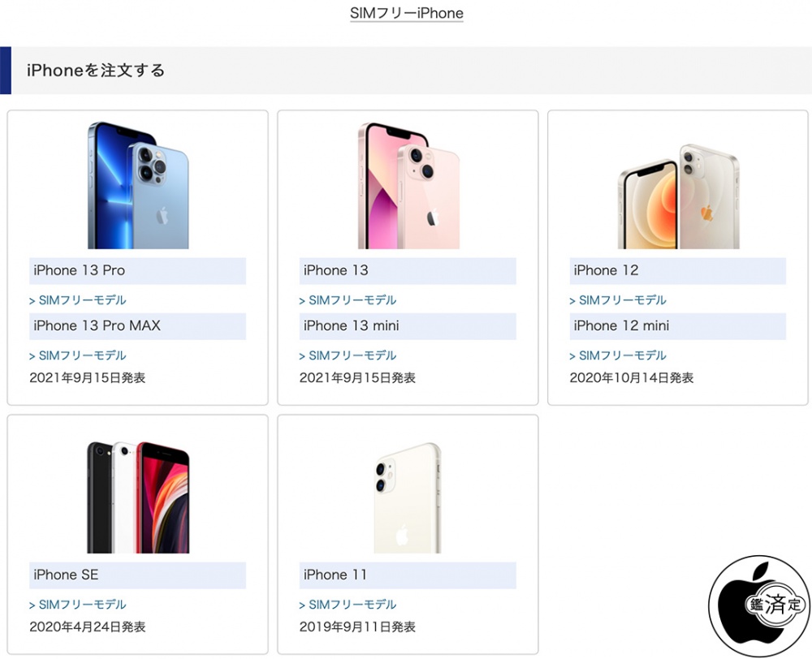Screen dimensions: 812x659
Task: Open the SIMフリーiPhone link at top
Action: [407, 13]
